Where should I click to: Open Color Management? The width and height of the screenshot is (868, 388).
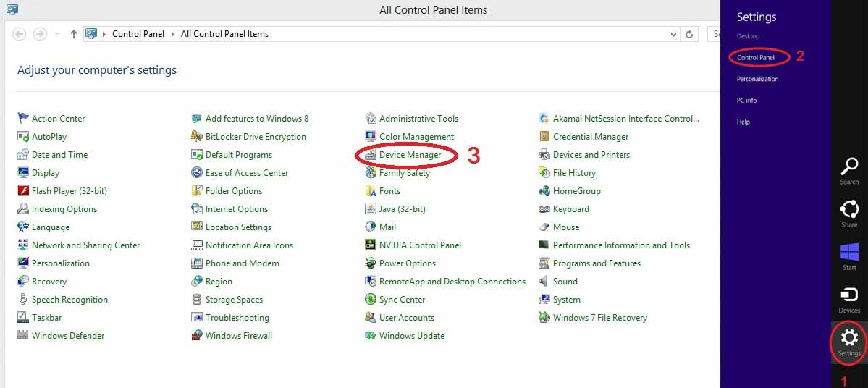pyautogui.click(x=416, y=136)
